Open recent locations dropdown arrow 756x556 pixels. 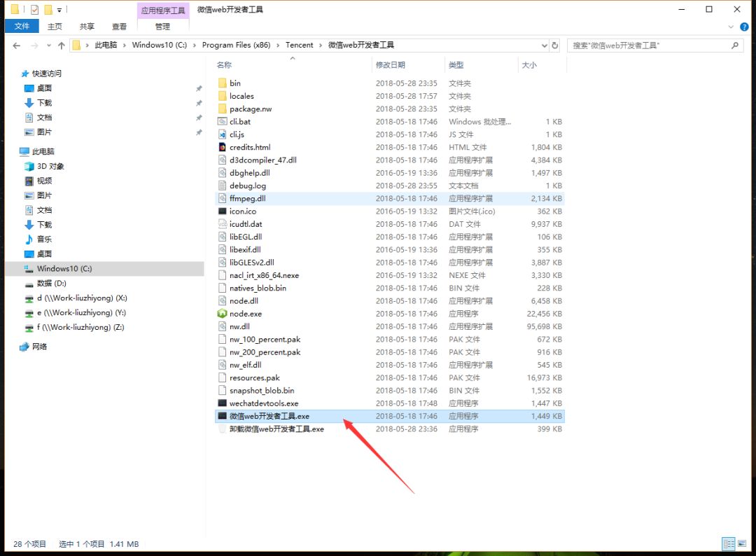coord(49,46)
